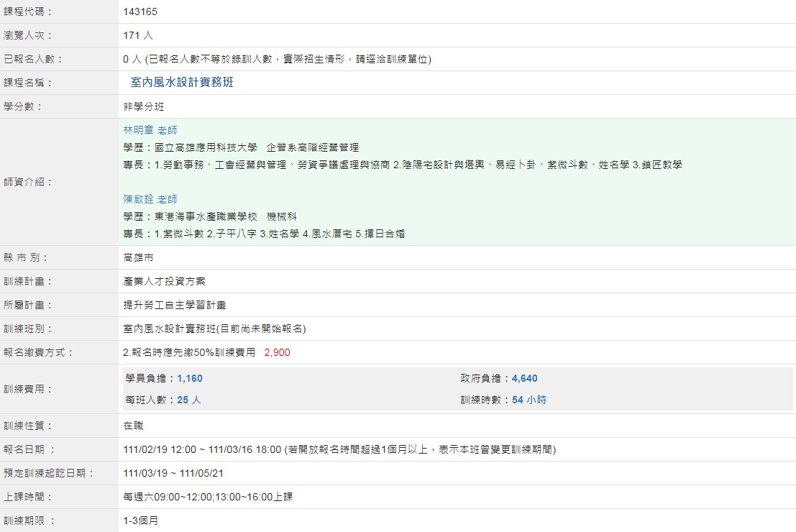
Task: Click the 師資介紹 row label
Action: [29, 182]
